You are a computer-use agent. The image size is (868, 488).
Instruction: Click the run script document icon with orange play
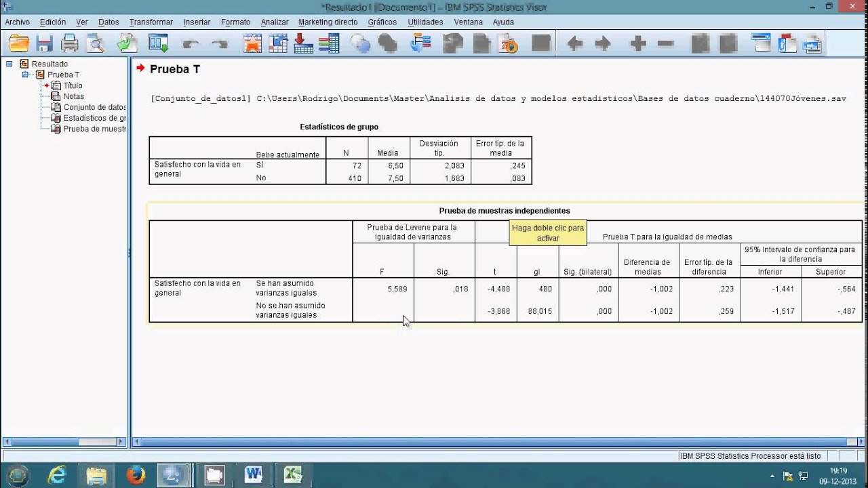[508, 44]
